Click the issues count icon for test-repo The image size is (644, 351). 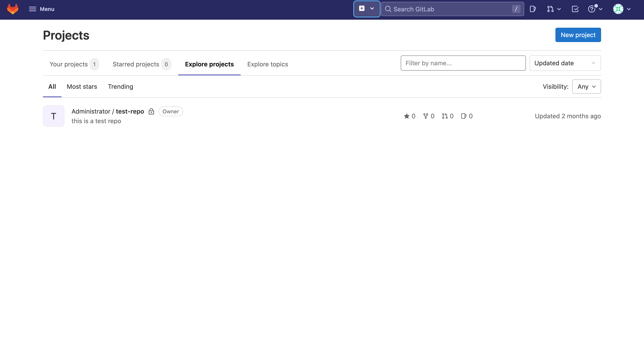464,116
